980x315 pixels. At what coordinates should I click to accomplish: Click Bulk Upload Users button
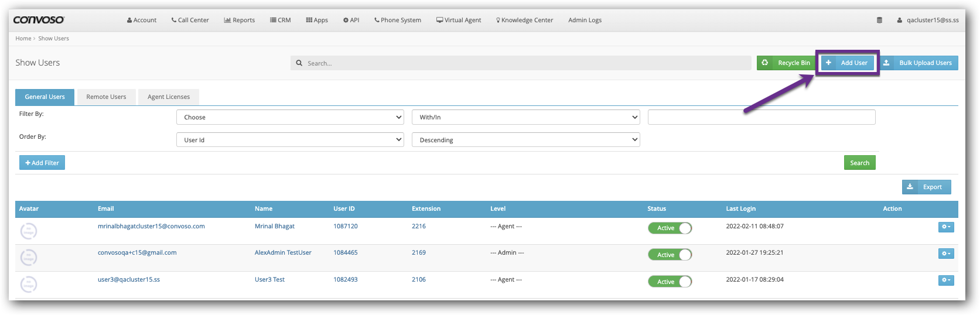coord(918,63)
